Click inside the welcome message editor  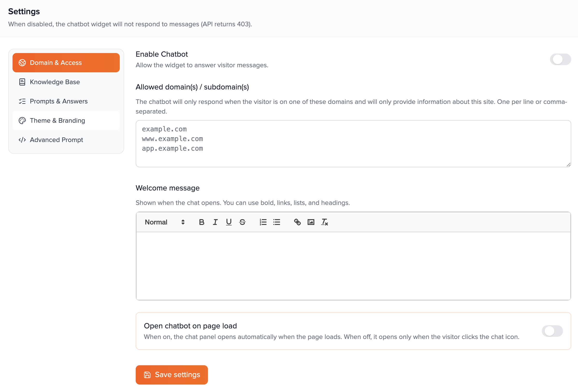tap(353, 266)
